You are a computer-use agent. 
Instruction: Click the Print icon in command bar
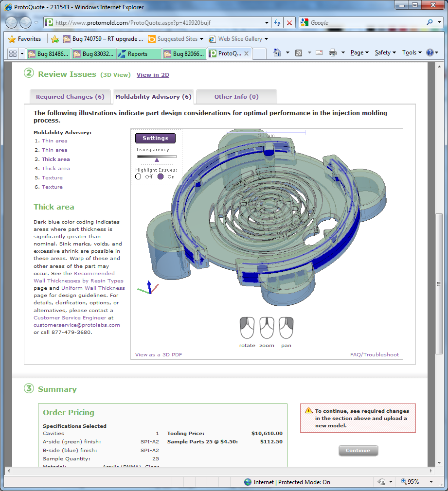click(333, 53)
